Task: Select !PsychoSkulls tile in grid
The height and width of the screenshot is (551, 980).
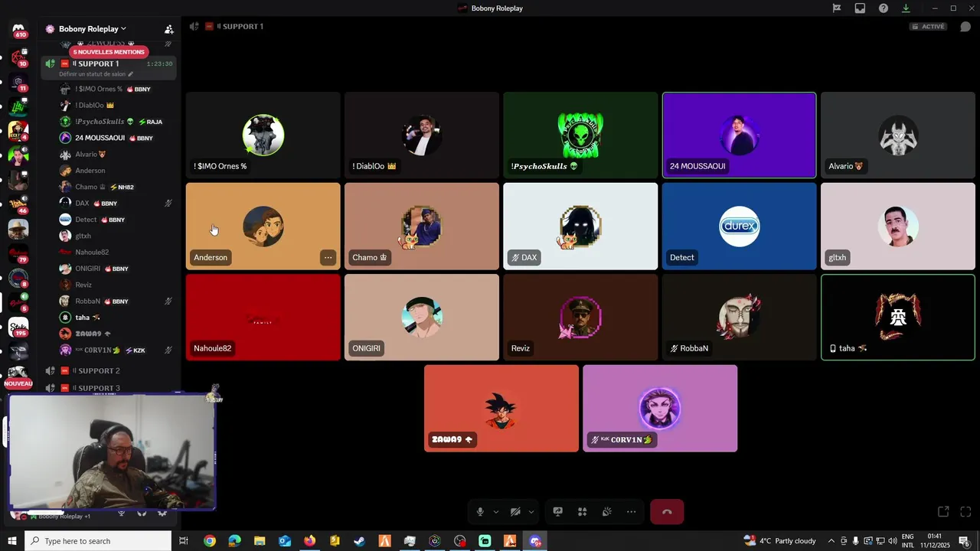Action: (x=580, y=135)
